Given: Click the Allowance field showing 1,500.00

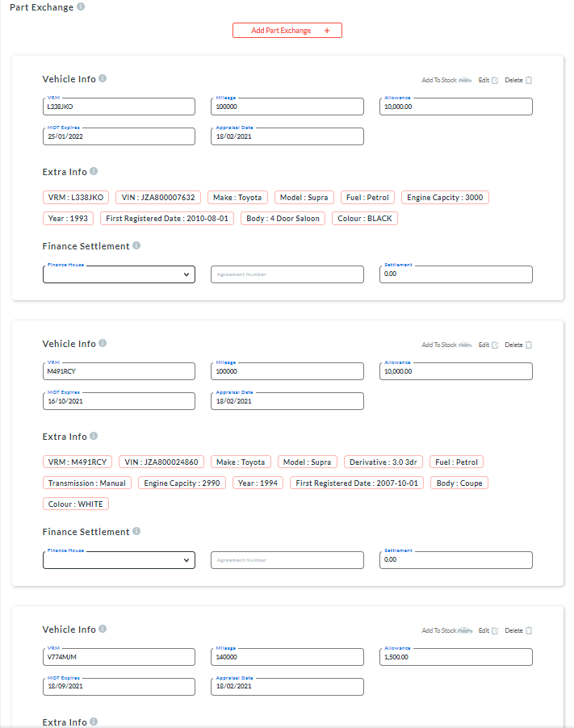Looking at the screenshot, I should click(x=455, y=657).
